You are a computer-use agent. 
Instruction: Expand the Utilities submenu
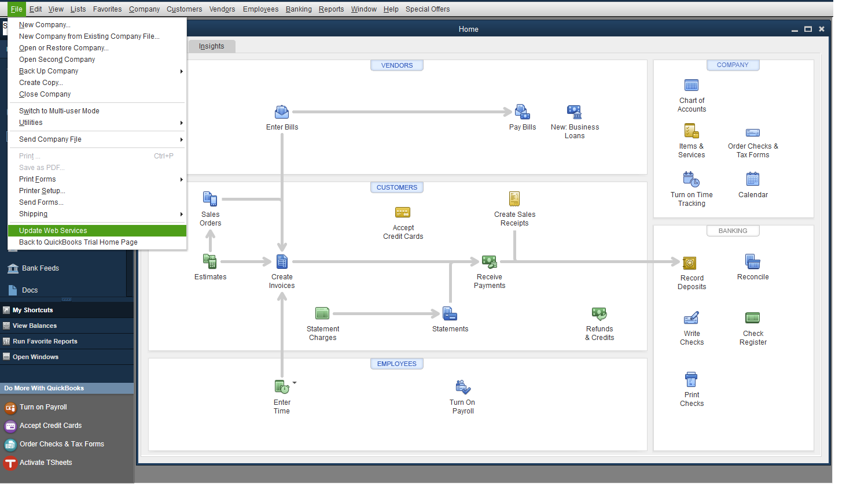[x=97, y=123]
